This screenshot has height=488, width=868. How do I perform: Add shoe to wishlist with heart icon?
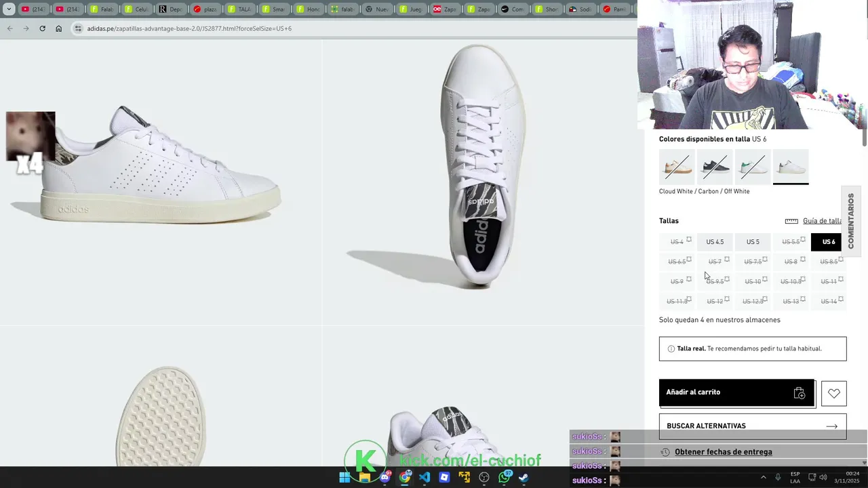tap(833, 393)
